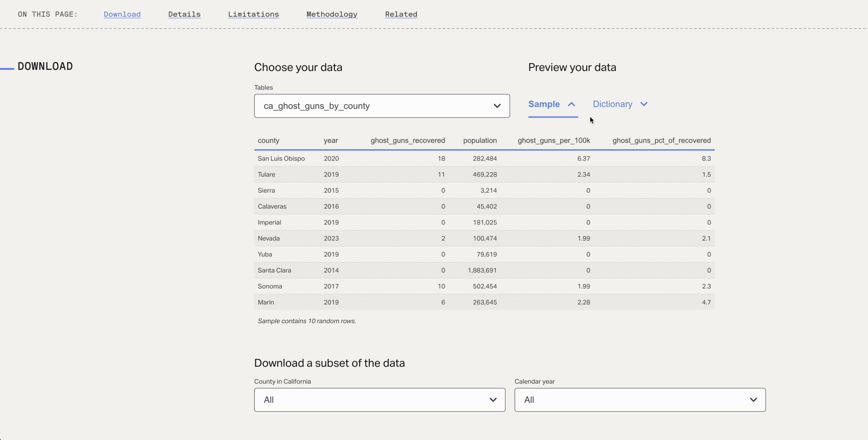
Task: Jump to the Download section link
Action: [122, 14]
